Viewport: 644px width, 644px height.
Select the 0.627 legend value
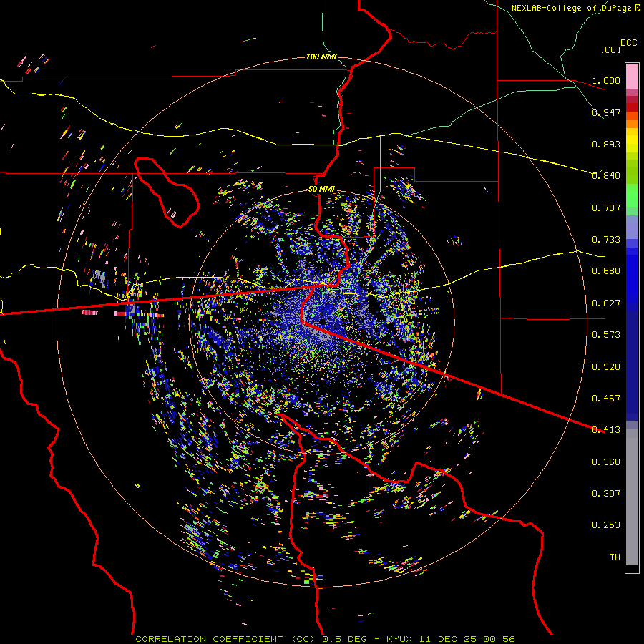(606, 303)
